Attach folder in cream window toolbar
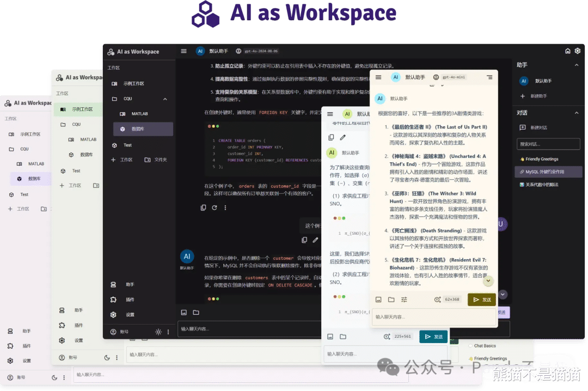588x391 pixels. point(391,300)
